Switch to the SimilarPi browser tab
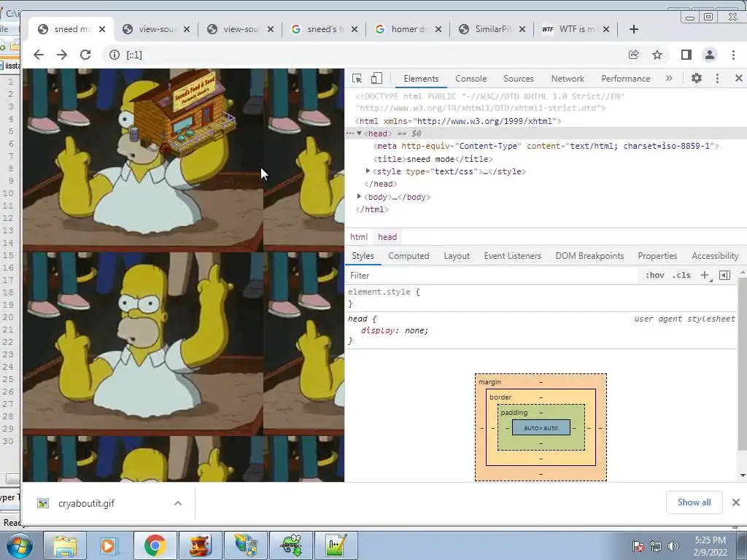 [x=492, y=29]
